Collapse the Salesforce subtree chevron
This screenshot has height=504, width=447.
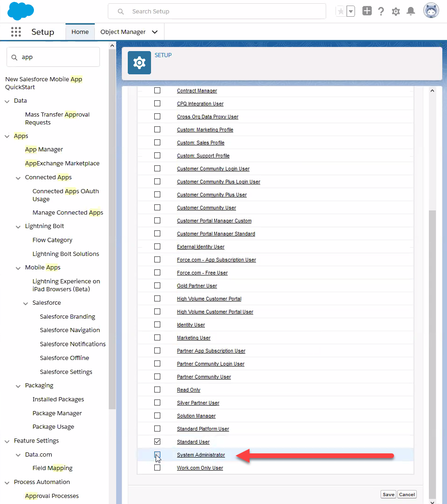pyautogui.click(x=26, y=303)
